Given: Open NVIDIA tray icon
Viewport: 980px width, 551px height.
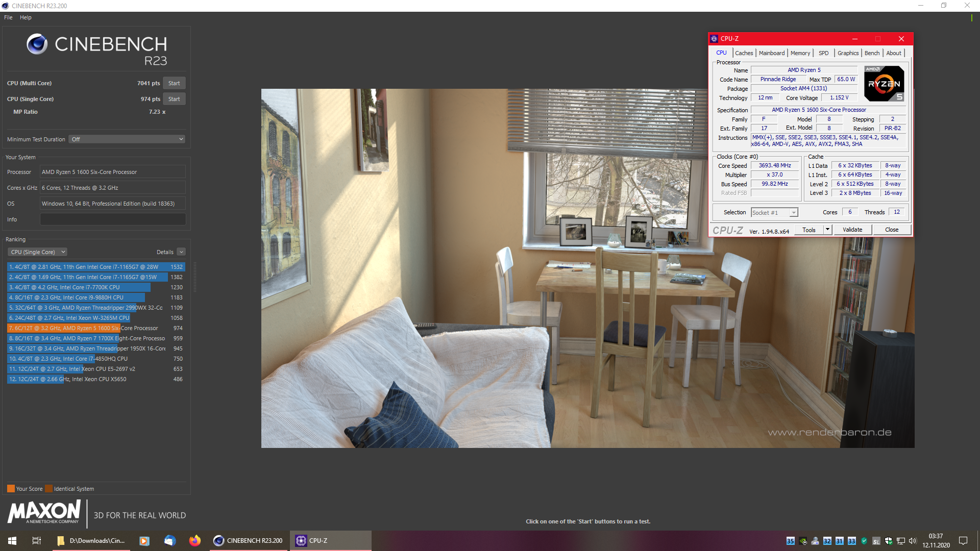Looking at the screenshot, I should point(803,541).
